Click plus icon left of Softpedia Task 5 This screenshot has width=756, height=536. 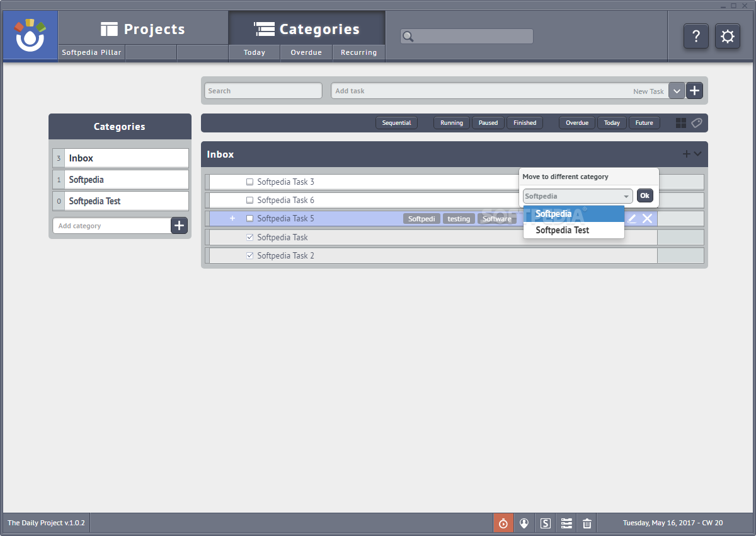click(x=232, y=218)
